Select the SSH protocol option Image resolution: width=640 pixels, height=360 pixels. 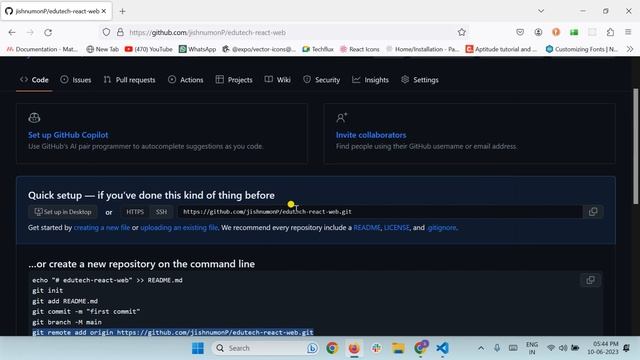pos(161,212)
